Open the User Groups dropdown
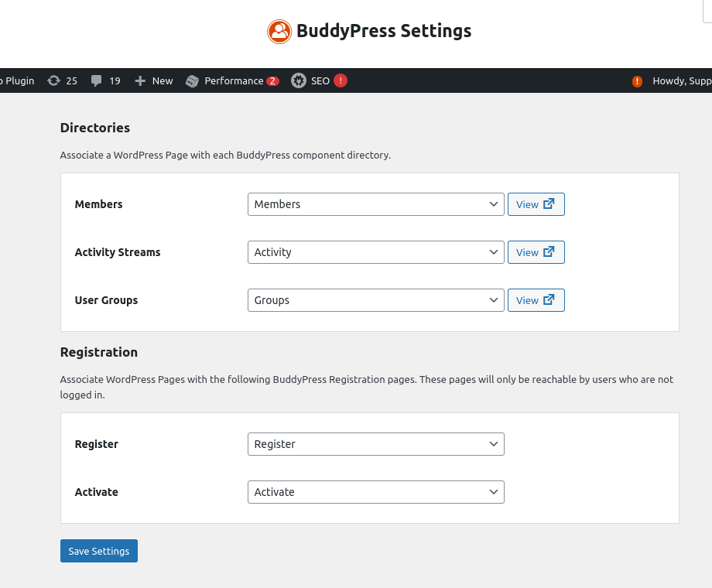Screen dimensions: 712x588 coord(375,300)
